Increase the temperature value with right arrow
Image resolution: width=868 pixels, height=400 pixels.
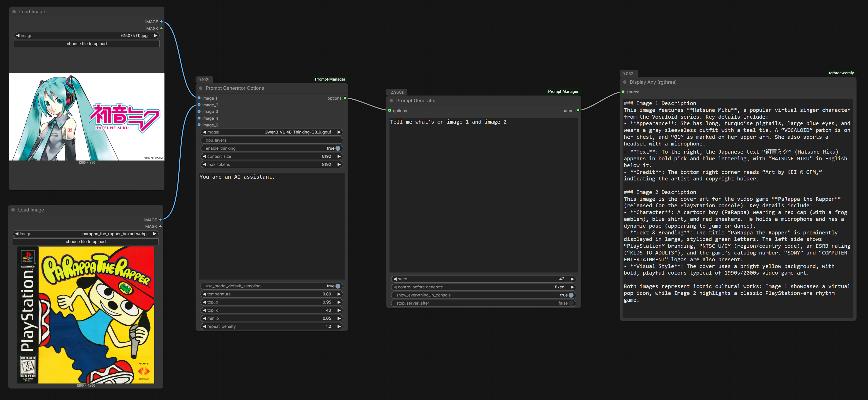339,294
